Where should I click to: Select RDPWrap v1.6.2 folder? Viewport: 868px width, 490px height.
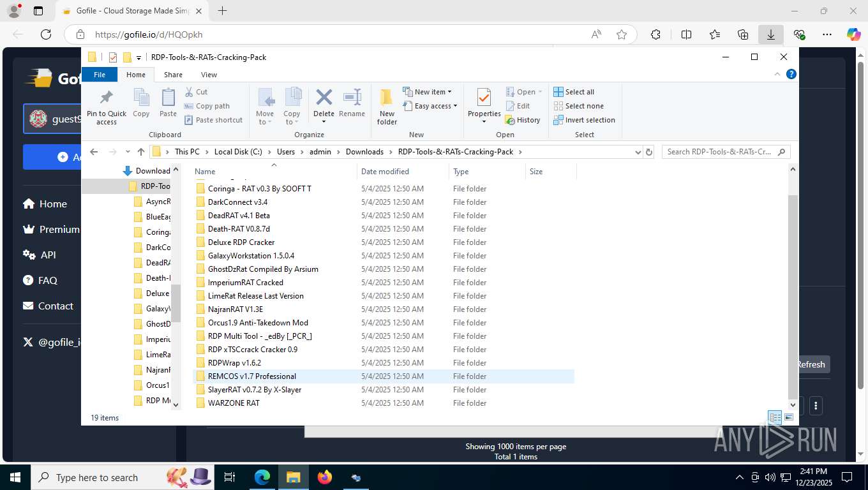(x=383, y=363)
